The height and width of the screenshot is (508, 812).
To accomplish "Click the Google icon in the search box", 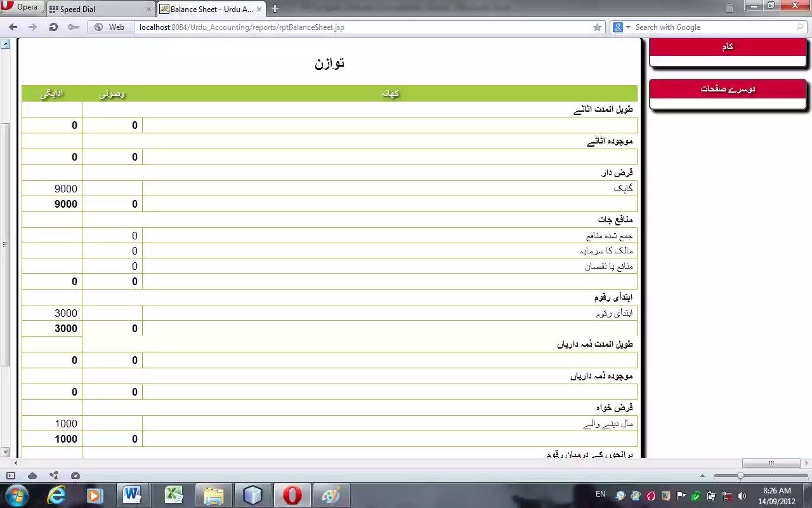I will tap(617, 27).
